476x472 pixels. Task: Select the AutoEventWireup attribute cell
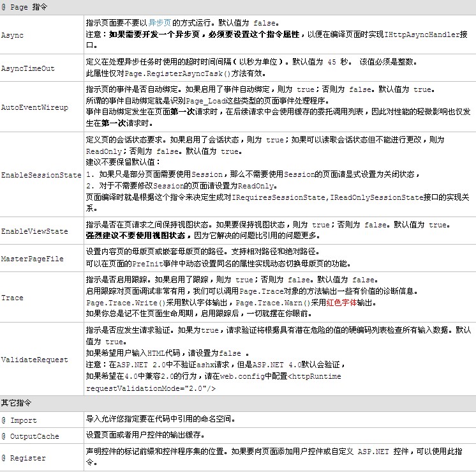[34, 107]
